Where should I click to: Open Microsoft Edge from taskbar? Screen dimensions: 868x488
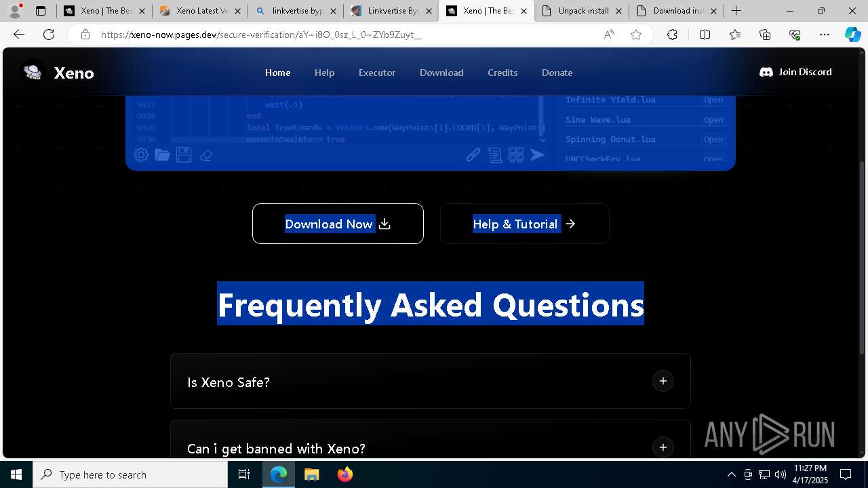pyautogui.click(x=279, y=474)
